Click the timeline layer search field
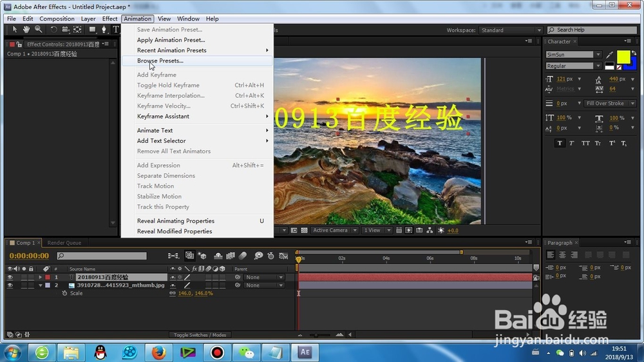 (x=102, y=256)
